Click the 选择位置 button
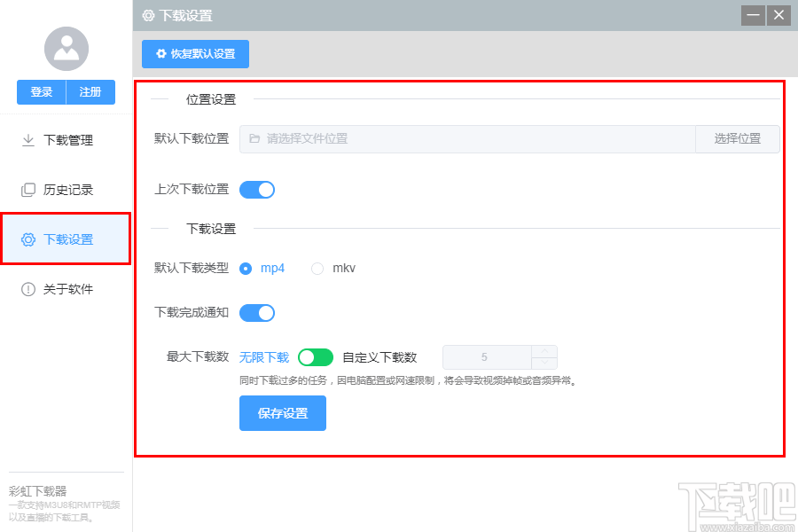 point(737,138)
